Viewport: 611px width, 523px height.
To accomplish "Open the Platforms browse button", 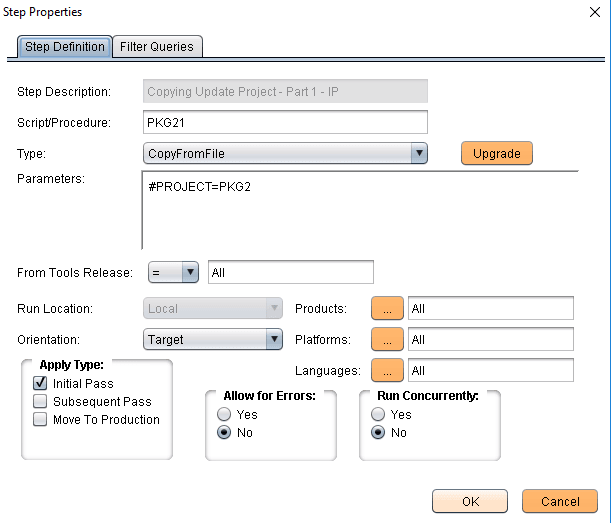I will (387, 339).
